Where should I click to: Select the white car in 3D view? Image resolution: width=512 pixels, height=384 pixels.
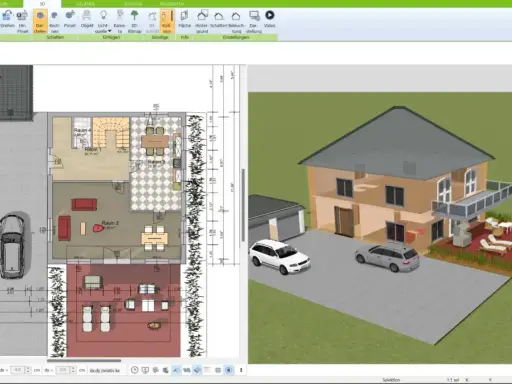(279, 256)
